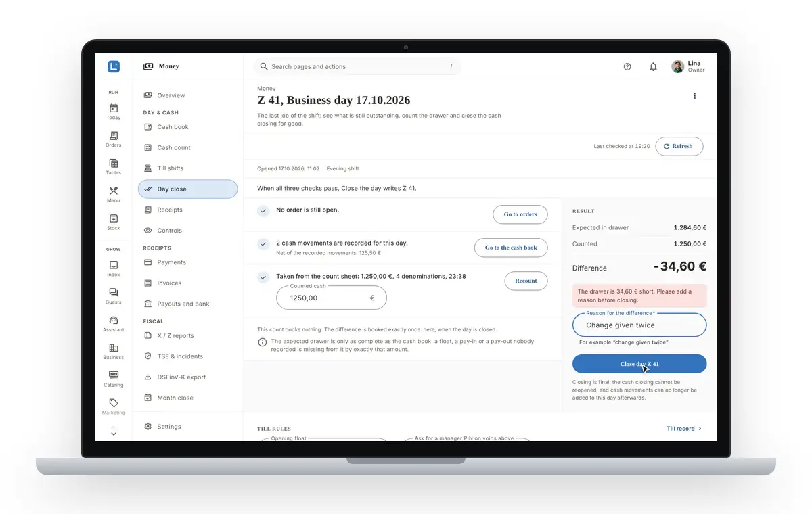This screenshot has height=514, width=812.
Task: Expand more rail items with the down chevron
Action: point(113,434)
